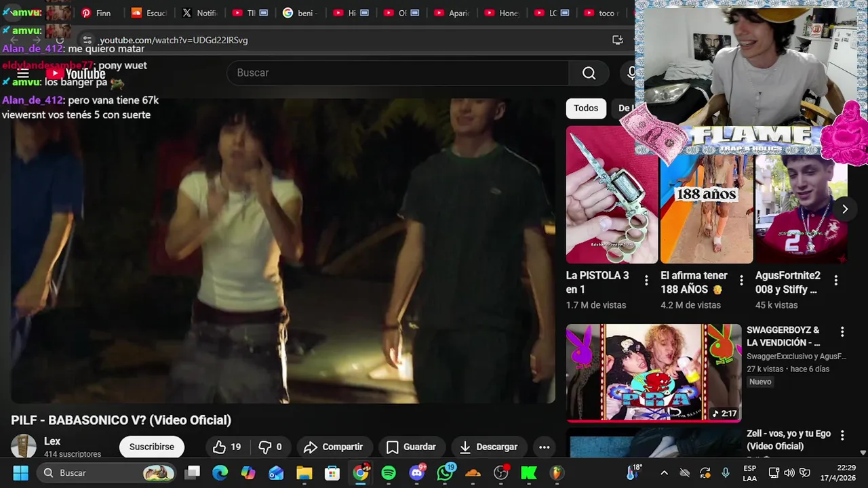Click the Windows taskbar Buscar search box

(105, 472)
